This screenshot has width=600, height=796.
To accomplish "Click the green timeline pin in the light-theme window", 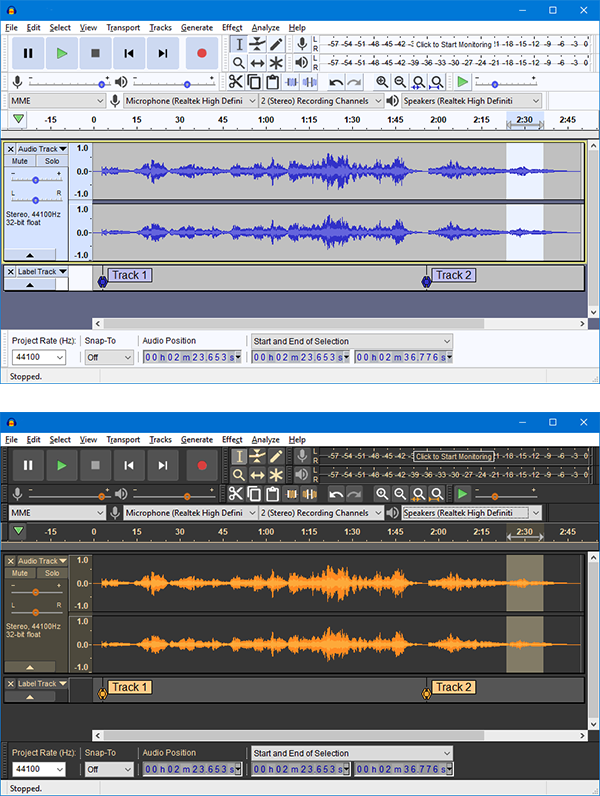I will (19, 119).
